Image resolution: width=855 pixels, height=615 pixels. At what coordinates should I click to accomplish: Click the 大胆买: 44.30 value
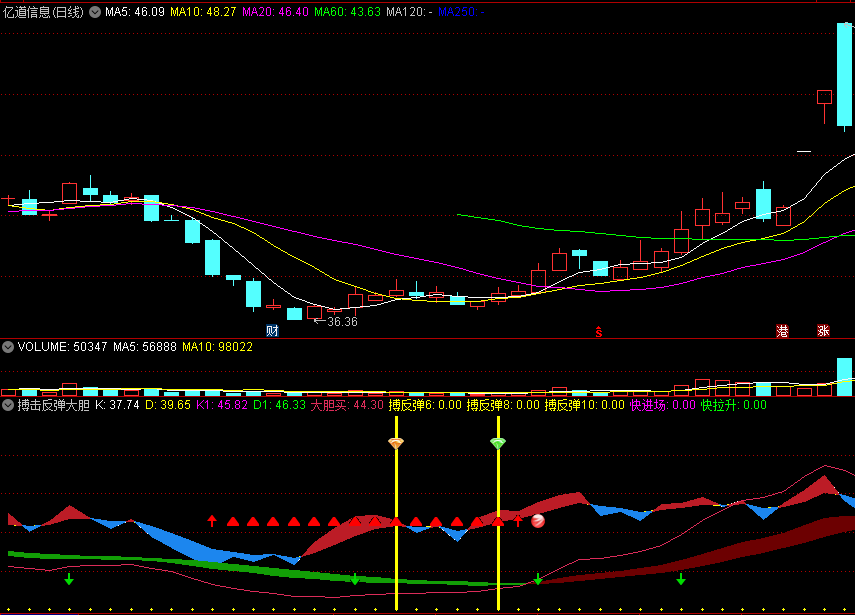[347, 405]
